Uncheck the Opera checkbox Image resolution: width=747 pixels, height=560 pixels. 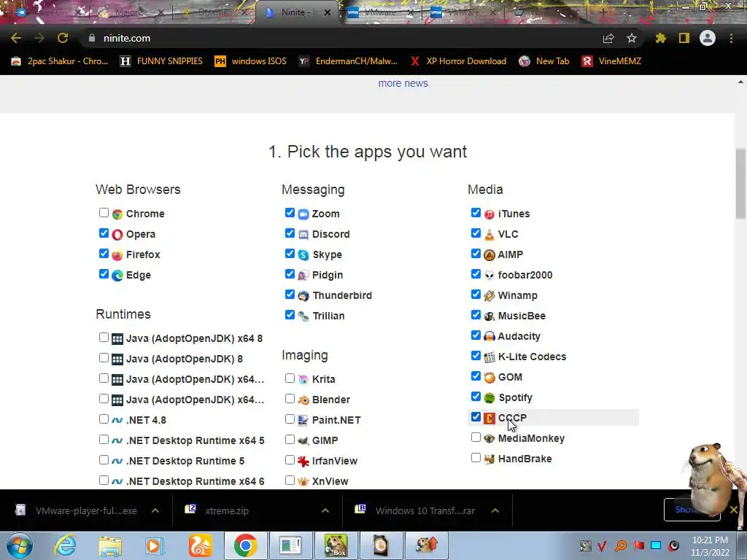click(x=104, y=233)
